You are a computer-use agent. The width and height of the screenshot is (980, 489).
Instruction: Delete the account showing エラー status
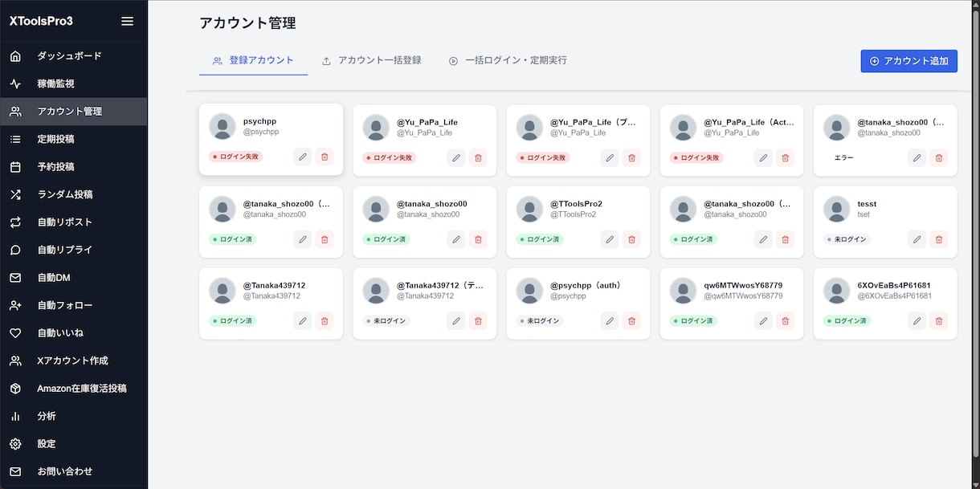pyautogui.click(x=938, y=157)
